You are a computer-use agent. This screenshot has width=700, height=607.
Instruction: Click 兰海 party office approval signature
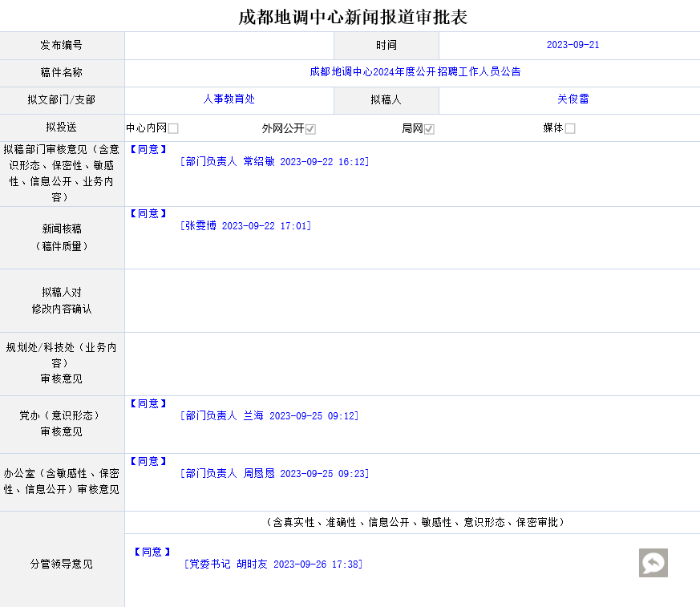tap(269, 415)
